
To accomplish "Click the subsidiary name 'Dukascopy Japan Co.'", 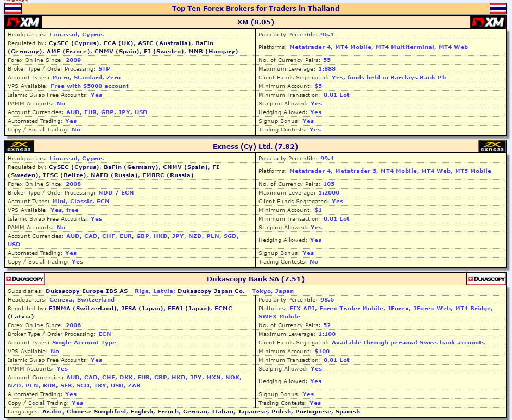I will (211, 291).
